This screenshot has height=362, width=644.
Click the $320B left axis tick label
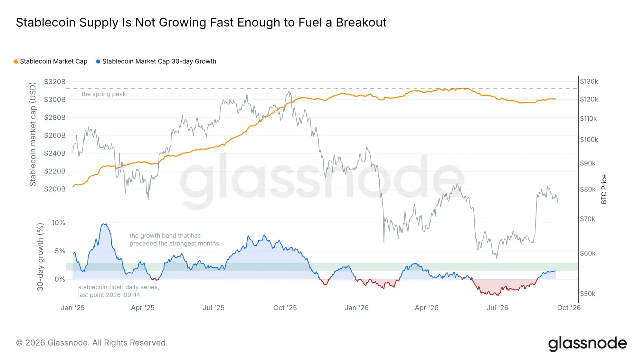(x=55, y=82)
